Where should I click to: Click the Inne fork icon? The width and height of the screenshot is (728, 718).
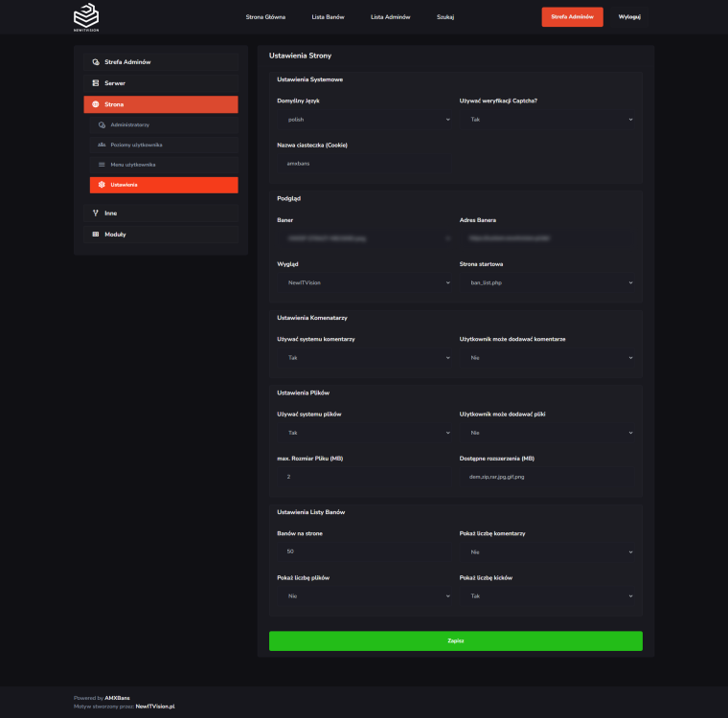tap(96, 213)
